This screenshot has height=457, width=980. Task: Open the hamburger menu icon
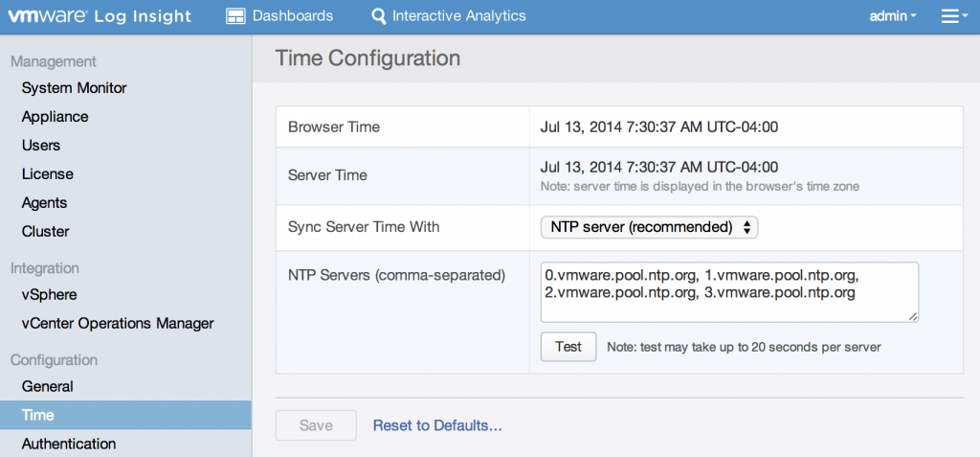(x=953, y=16)
